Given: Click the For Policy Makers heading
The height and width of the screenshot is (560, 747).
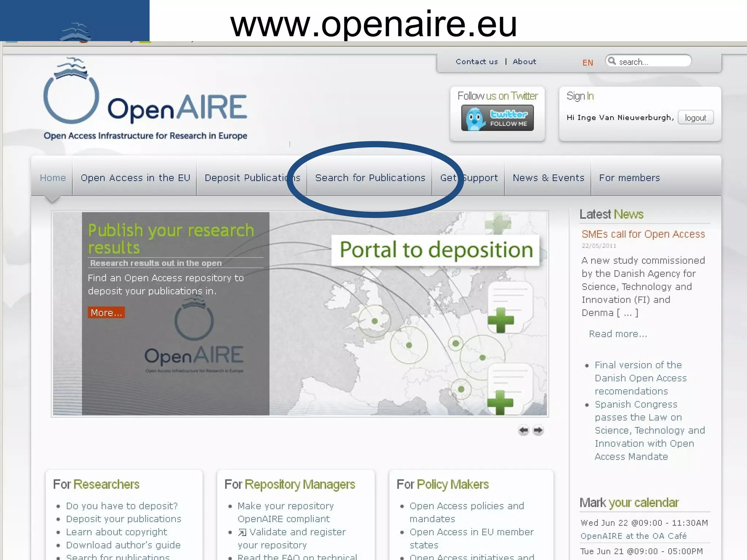Looking at the screenshot, I should 442,484.
